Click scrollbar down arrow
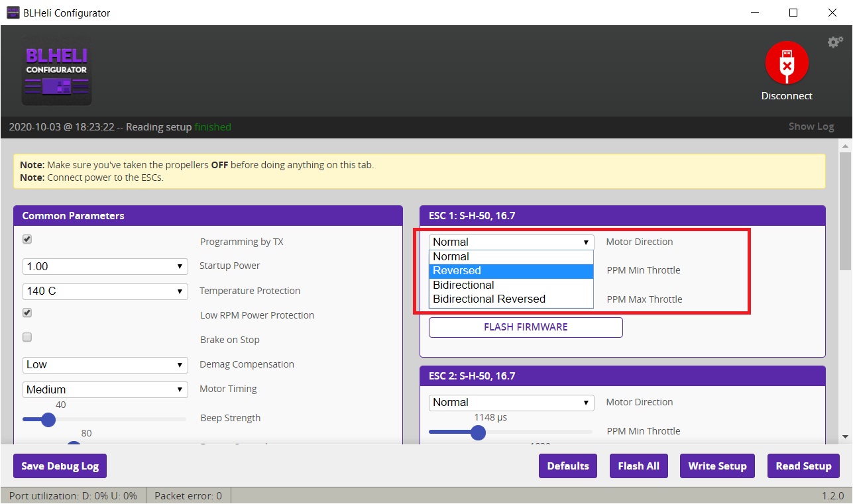Viewport: 853px width, 504px height. pyautogui.click(x=845, y=436)
